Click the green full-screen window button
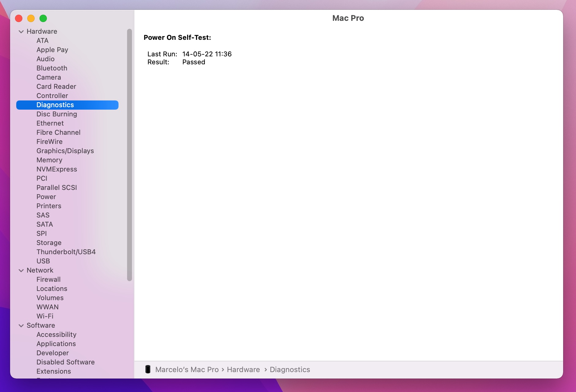 pyautogui.click(x=43, y=18)
